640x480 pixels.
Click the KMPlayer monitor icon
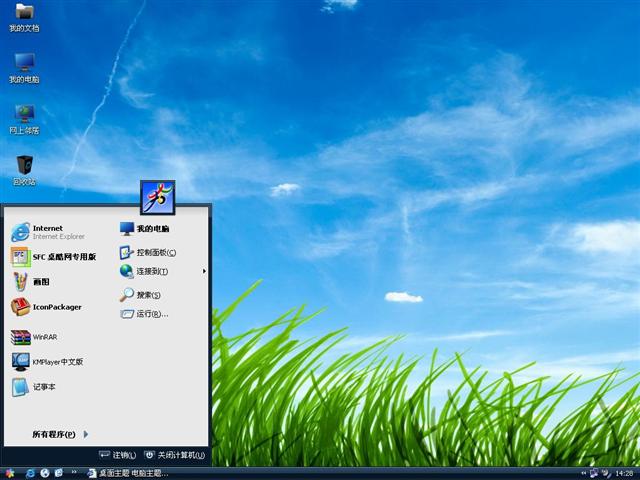tap(20, 362)
